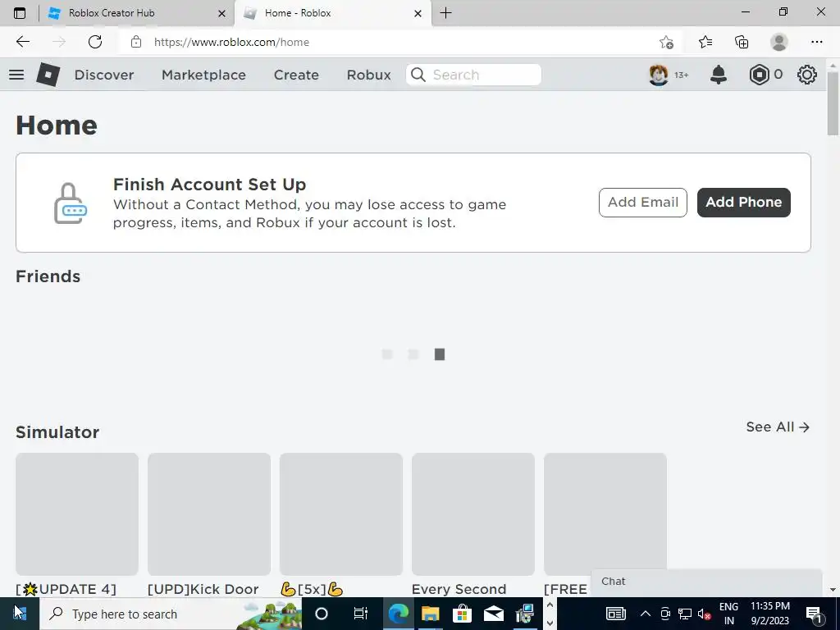
Task: Click the ENG IN language indicator
Action: point(728,614)
